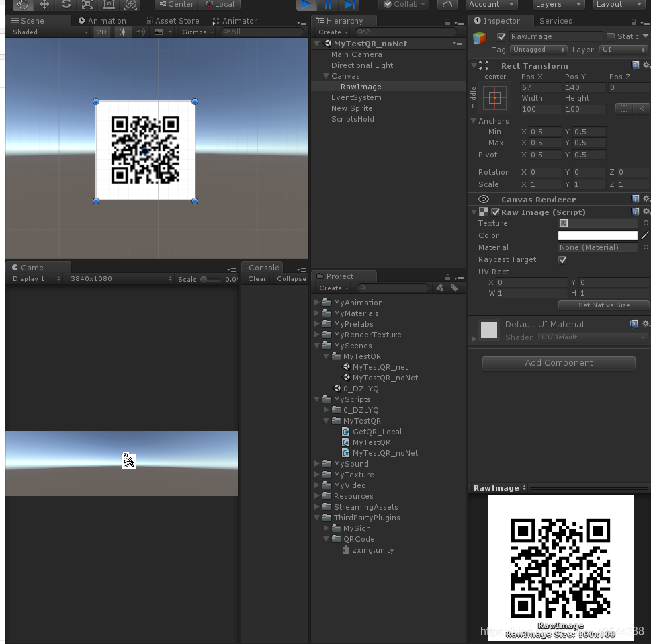Viewport: 651px width, 644px height.
Task: Open the Color swatch in Raw Image component
Action: (x=597, y=235)
